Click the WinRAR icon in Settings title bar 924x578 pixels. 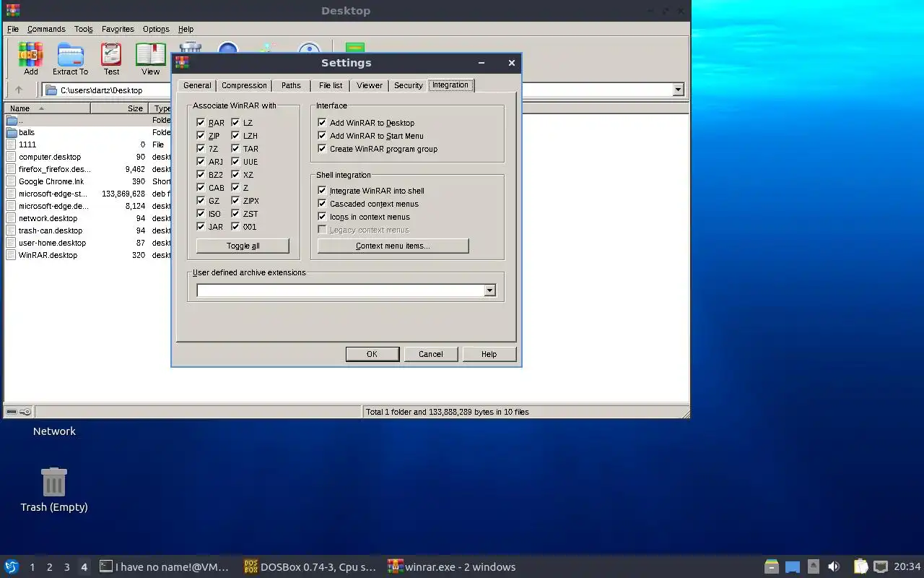point(182,63)
